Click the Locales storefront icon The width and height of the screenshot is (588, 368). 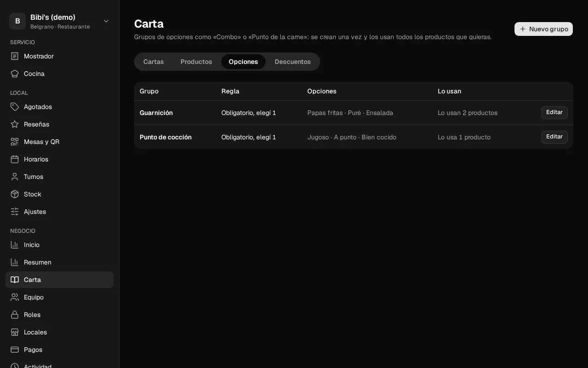pos(15,332)
